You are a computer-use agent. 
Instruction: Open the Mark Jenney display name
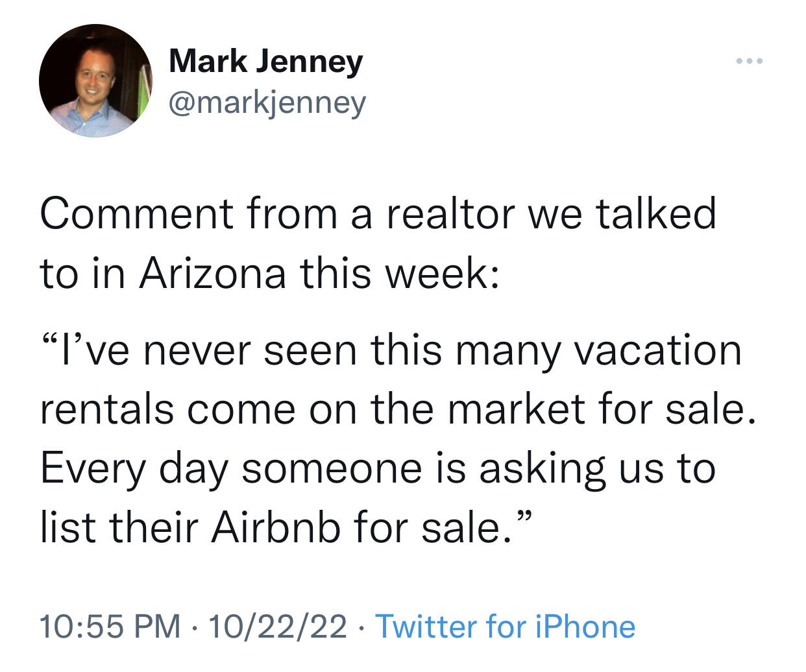[265, 63]
